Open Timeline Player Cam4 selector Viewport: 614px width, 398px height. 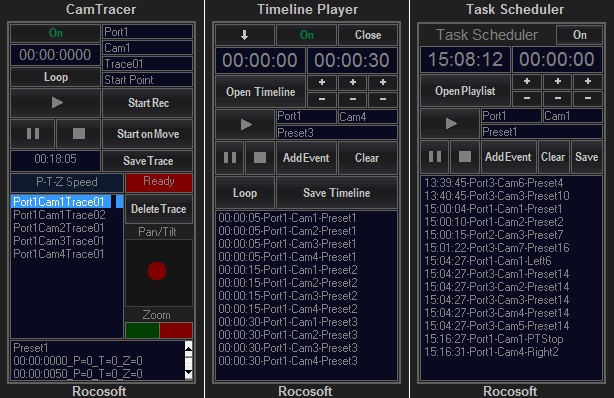tap(368, 116)
